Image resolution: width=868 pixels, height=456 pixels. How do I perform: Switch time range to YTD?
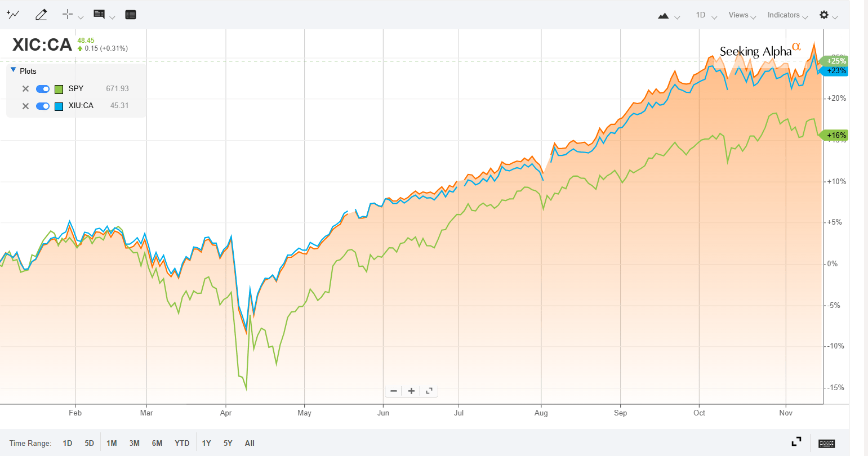tap(181, 443)
